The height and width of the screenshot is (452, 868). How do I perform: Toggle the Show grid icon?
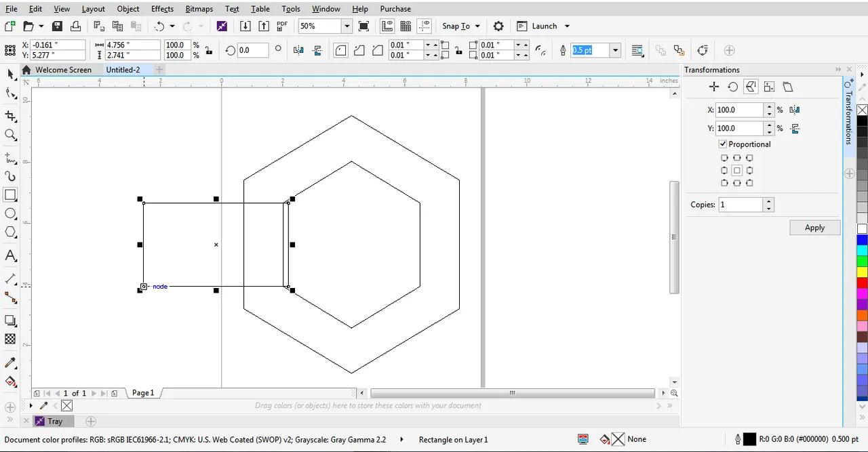[x=406, y=26]
